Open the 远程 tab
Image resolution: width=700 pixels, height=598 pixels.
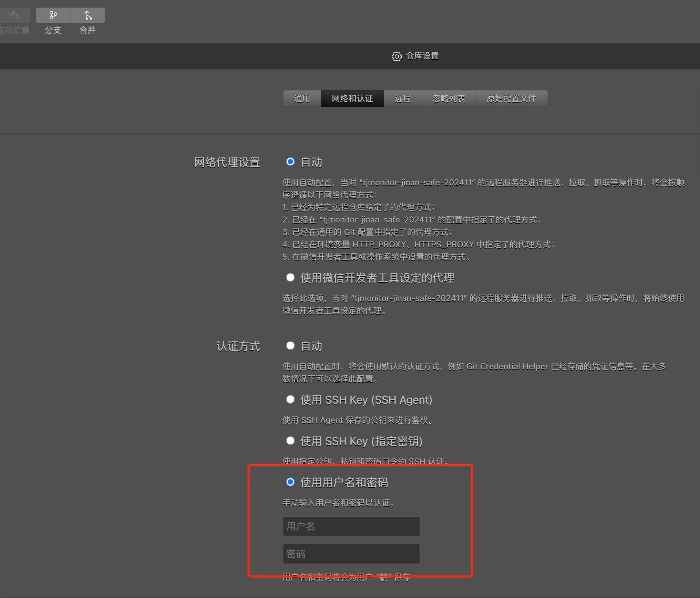pyautogui.click(x=402, y=99)
